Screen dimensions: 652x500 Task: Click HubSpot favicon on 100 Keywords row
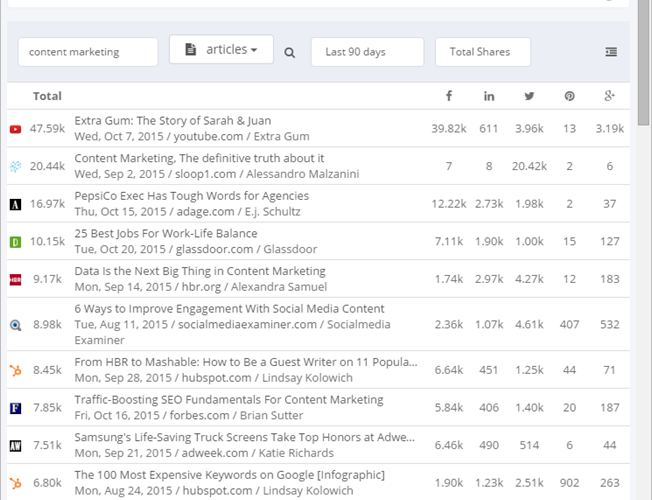15,483
